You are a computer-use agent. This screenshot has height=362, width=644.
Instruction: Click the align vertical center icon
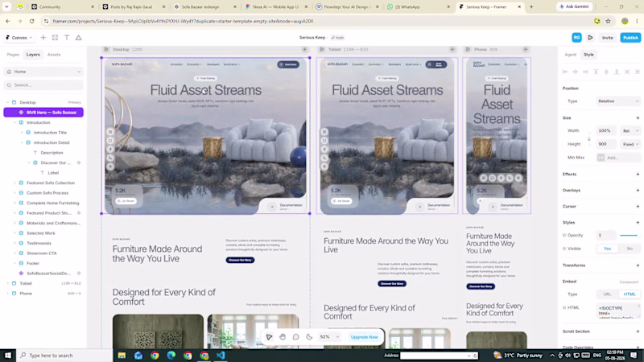606,72
